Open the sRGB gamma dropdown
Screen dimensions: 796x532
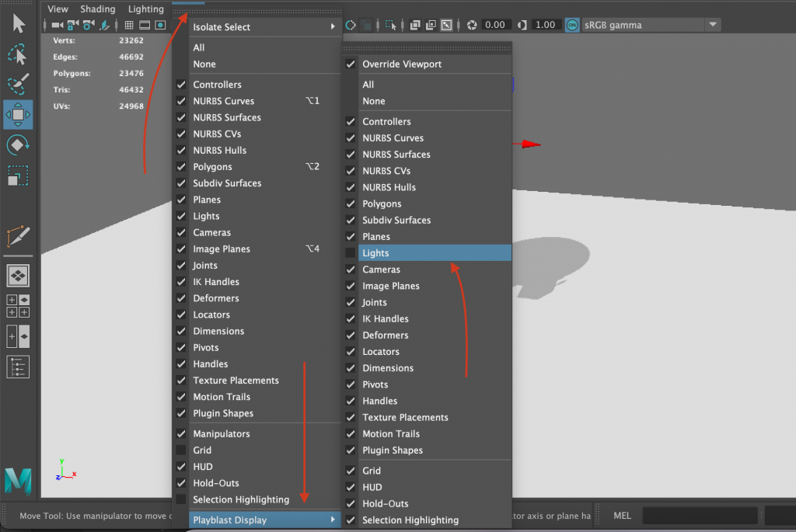click(713, 25)
